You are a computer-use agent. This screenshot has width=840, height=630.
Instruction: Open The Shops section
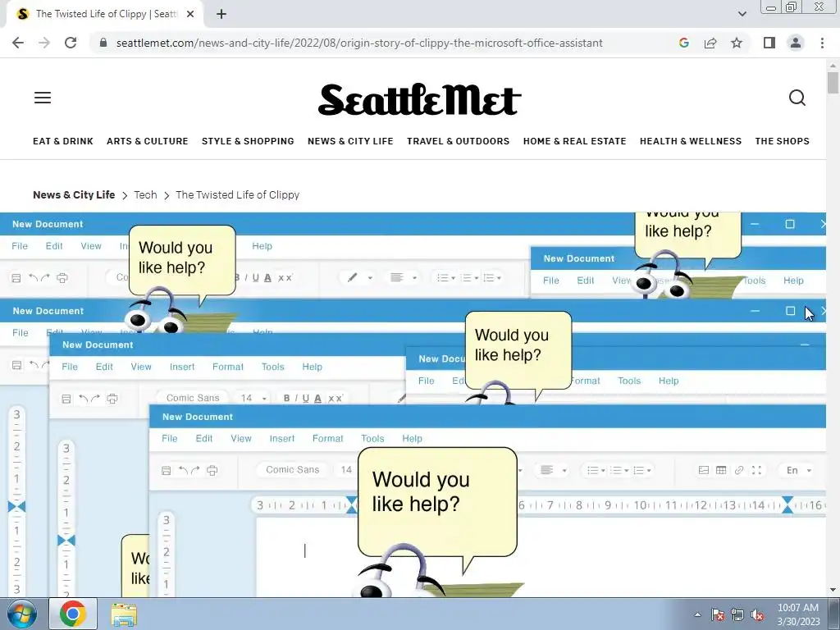click(x=782, y=141)
